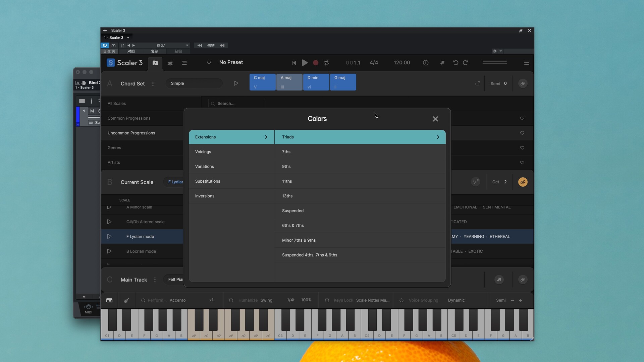Preview the Chord Set with play triangle
The width and height of the screenshot is (644, 362).
click(236, 83)
